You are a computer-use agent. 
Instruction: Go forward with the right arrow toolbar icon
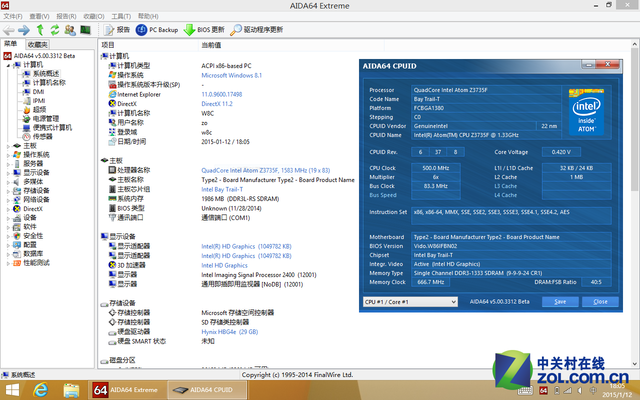coord(24,30)
